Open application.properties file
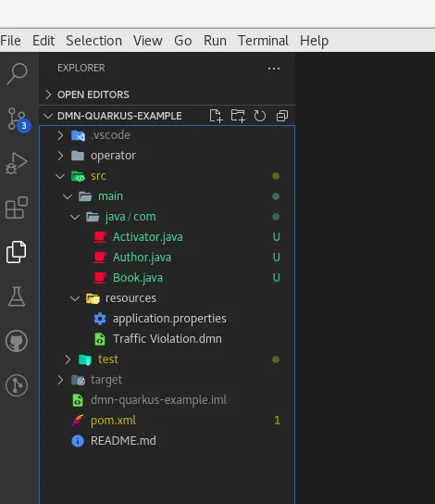The width and height of the screenshot is (435, 504). click(x=169, y=319)
